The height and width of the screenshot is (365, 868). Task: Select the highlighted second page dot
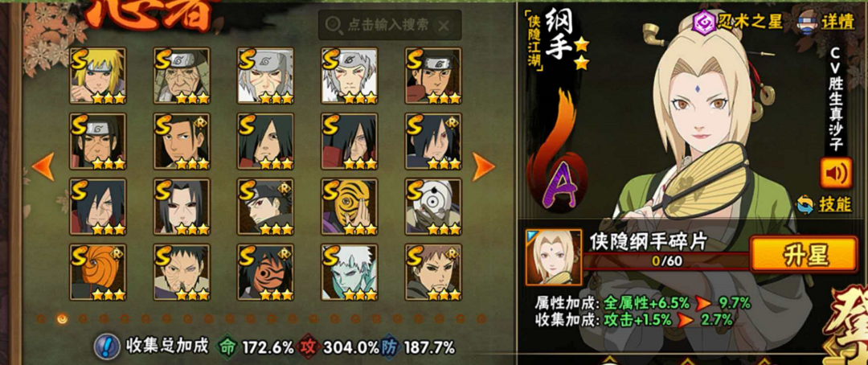(62, 318)
